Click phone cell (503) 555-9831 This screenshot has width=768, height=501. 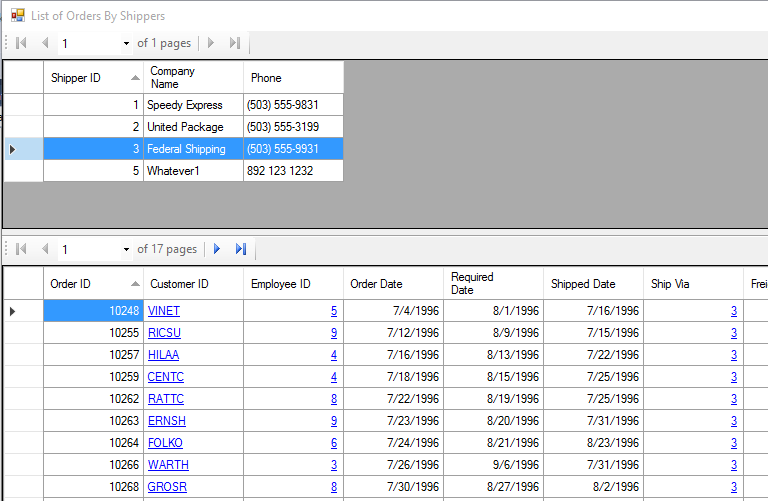[x=293, y=105]
